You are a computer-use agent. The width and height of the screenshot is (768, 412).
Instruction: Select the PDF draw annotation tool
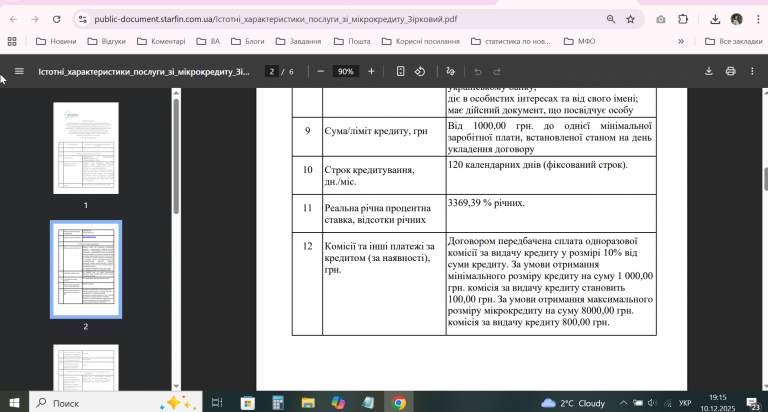click(451, 72)
